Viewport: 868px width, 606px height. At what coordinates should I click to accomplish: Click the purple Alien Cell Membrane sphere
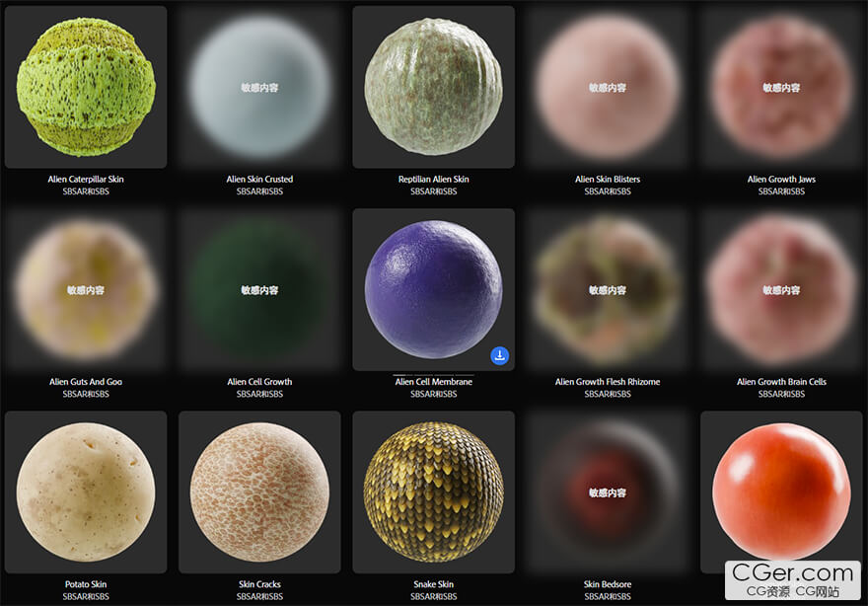coord(433,289)
